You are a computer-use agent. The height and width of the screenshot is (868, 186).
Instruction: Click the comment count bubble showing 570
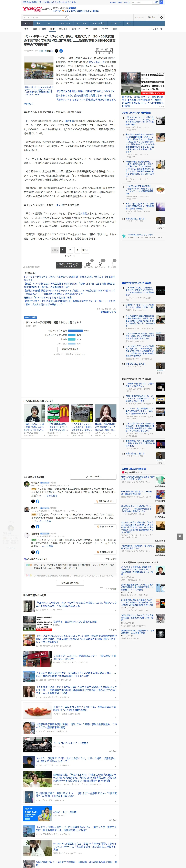click(43, 51)
